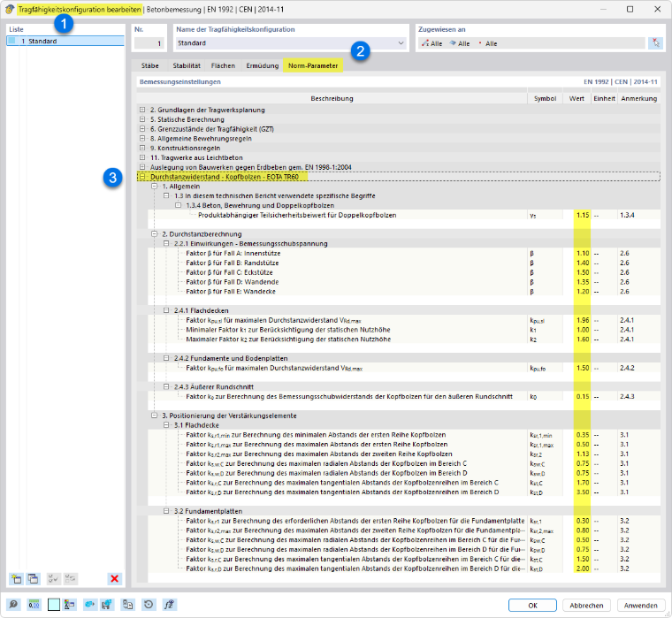Viewport: 672px width, 618px height.
Task: Click the surface icon before the second 'Alle'
Action: pos(453,43)
